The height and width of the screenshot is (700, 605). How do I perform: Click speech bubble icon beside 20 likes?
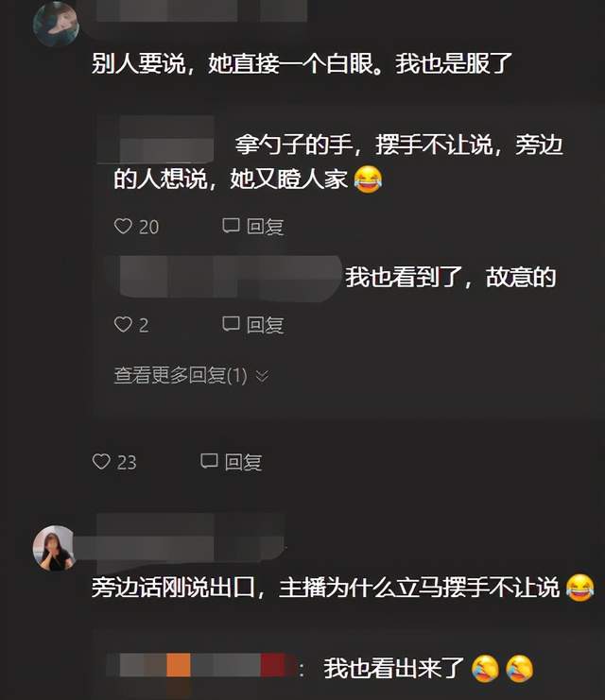tap(231, 226)
